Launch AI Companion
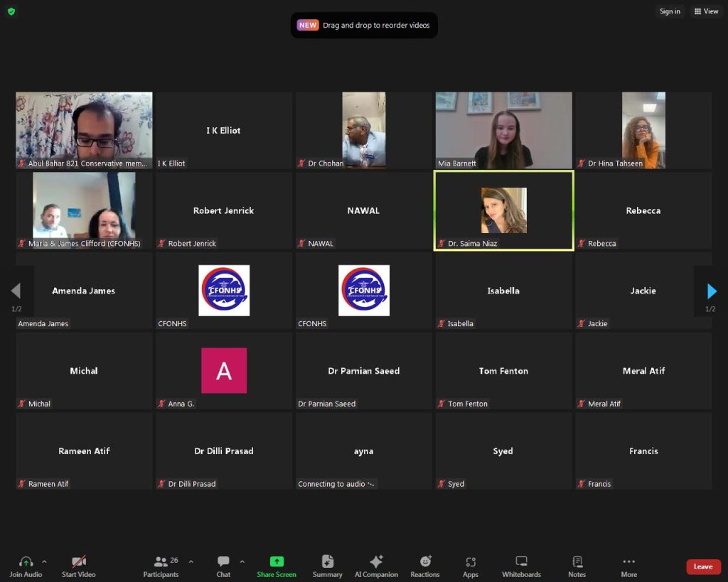Image resolution: width=728 pixels, height=582 pixels. (x=376, y=566)
